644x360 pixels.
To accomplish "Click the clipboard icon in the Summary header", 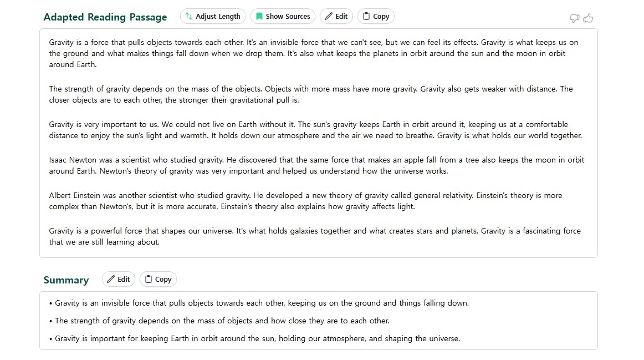I will click(149, 280).
